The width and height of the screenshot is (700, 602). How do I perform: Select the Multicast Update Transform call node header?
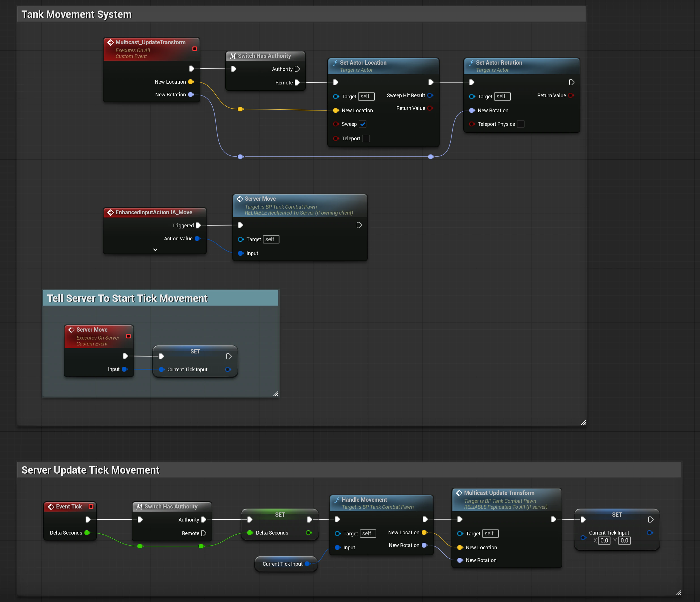[x=507, y=500]
